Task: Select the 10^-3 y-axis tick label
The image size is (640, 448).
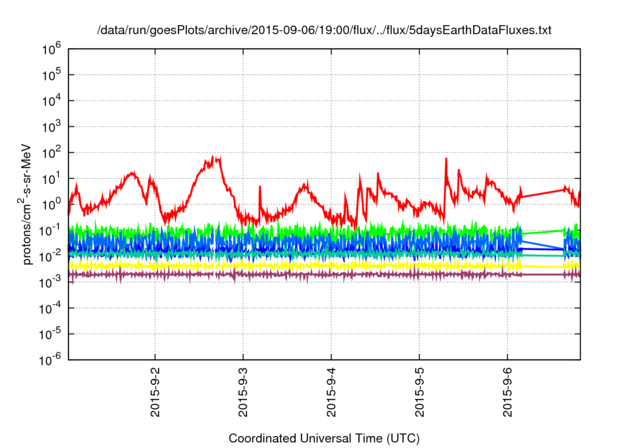Action: [x=51, y=282]
